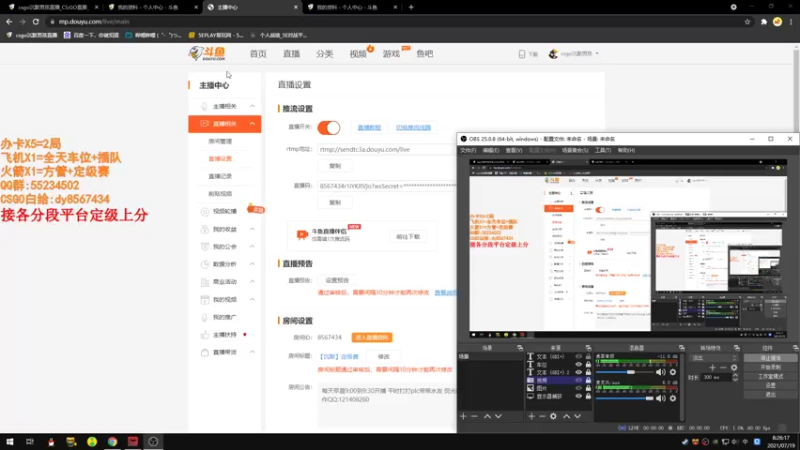Remove scene transition with minus icon
This screenshot has height=450, width=800.
click(x=723, y=367)
